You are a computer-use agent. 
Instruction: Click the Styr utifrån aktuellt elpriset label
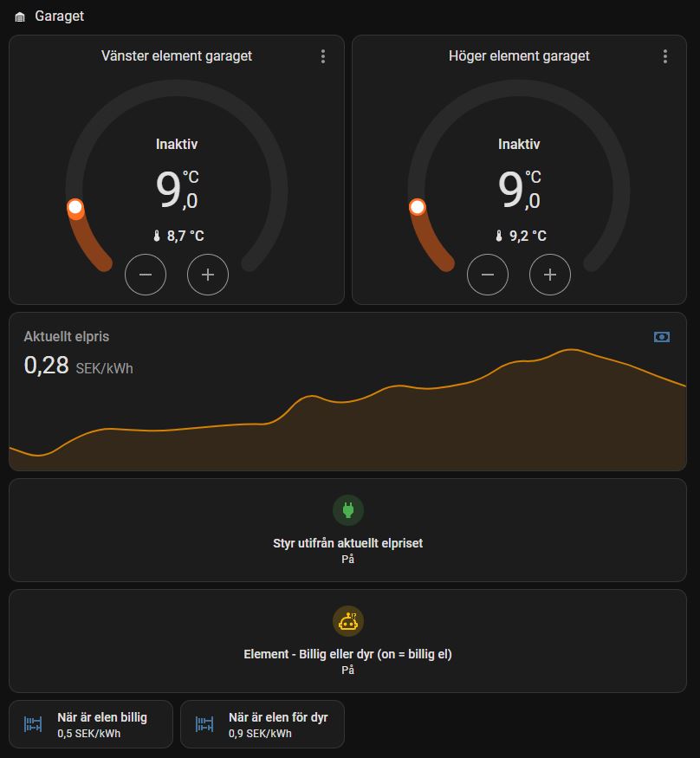pyautogui.click(x=347, y=544)
